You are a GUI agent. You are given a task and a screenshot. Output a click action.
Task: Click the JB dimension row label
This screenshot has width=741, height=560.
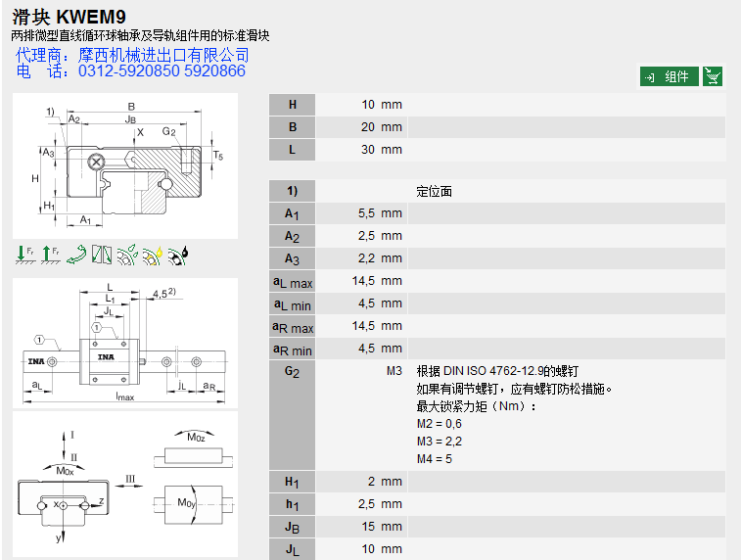292,527
